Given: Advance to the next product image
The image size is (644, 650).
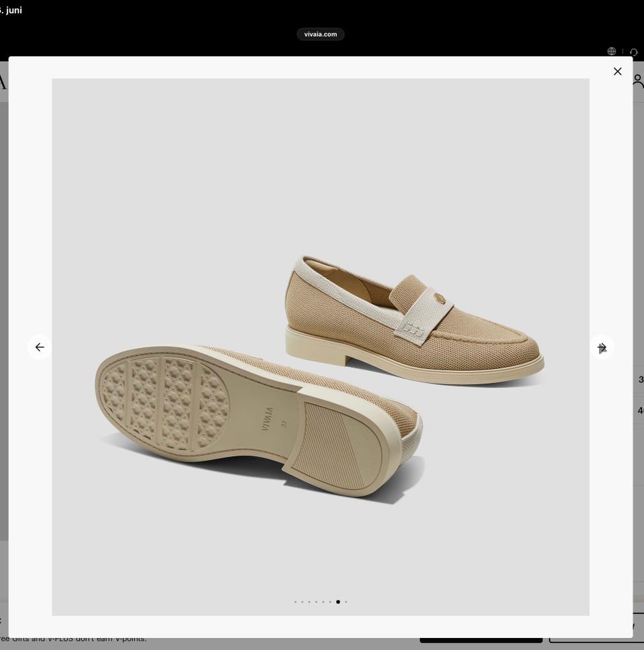Looking at the screenshot, I should pyautogui.click(x=602, y=347).
